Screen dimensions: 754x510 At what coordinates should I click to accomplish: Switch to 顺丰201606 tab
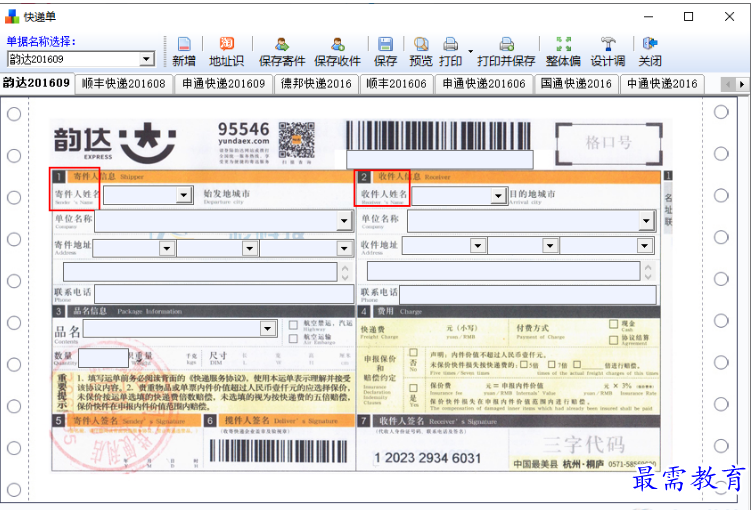click(396, 84)
